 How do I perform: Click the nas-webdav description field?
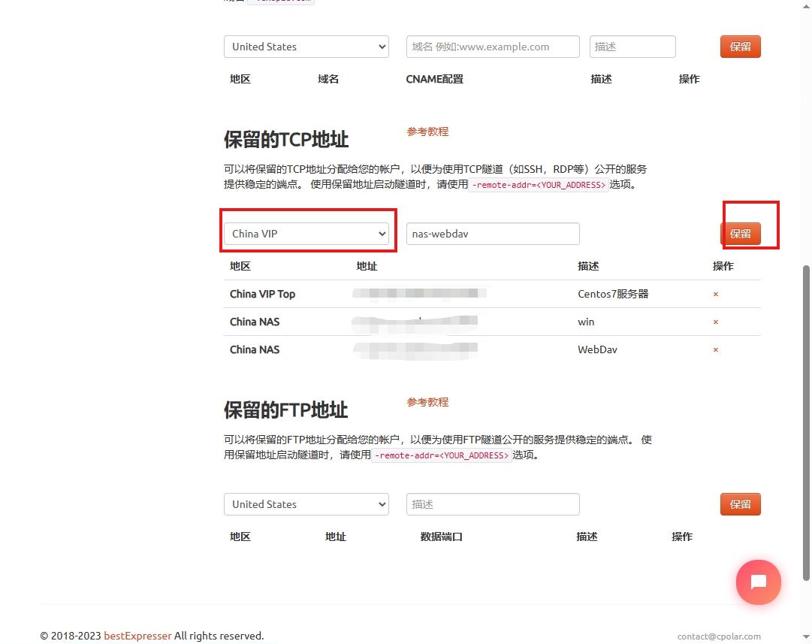493,234
